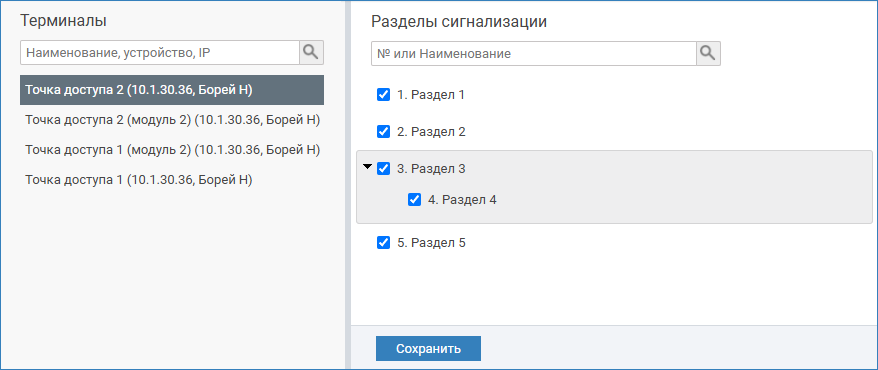
Task: Focus the № или Наименование search field
Action: (x=534, y=54)
